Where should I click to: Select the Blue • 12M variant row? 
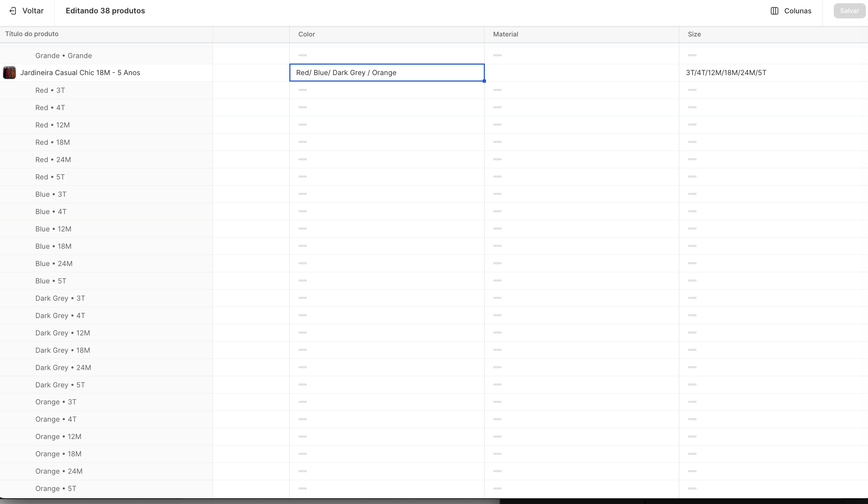[53, 229]
